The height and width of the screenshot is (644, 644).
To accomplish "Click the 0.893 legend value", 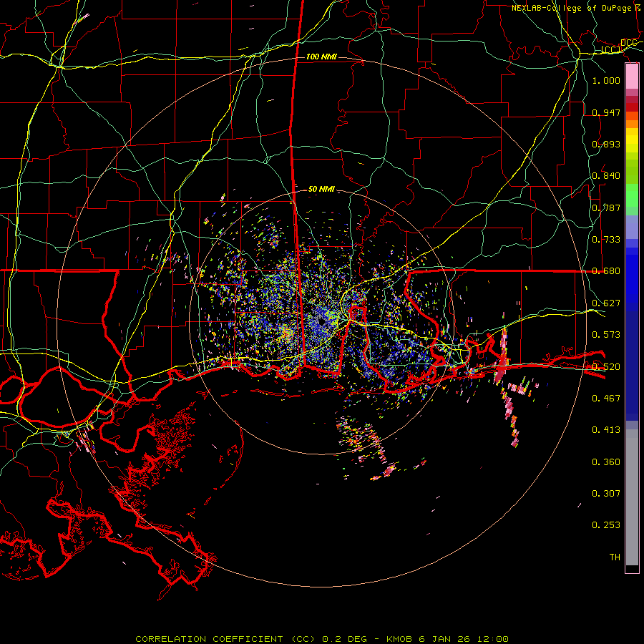I will click(606, 144).
